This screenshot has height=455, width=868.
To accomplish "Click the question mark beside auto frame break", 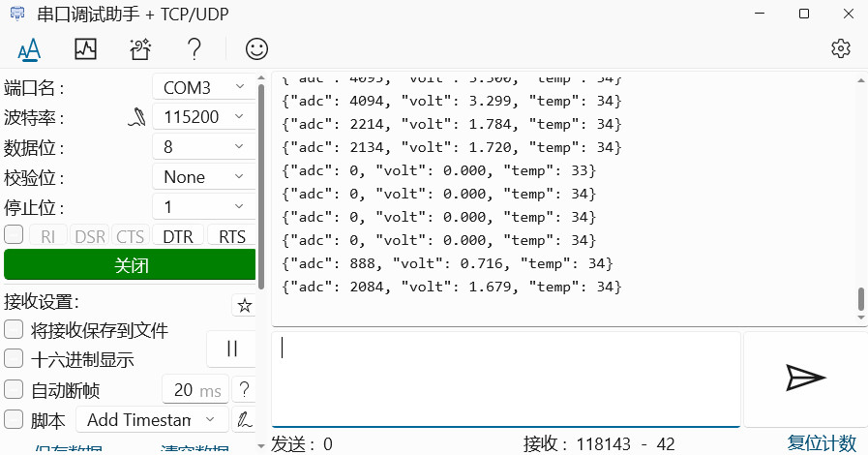I will [x=244, y=390].
